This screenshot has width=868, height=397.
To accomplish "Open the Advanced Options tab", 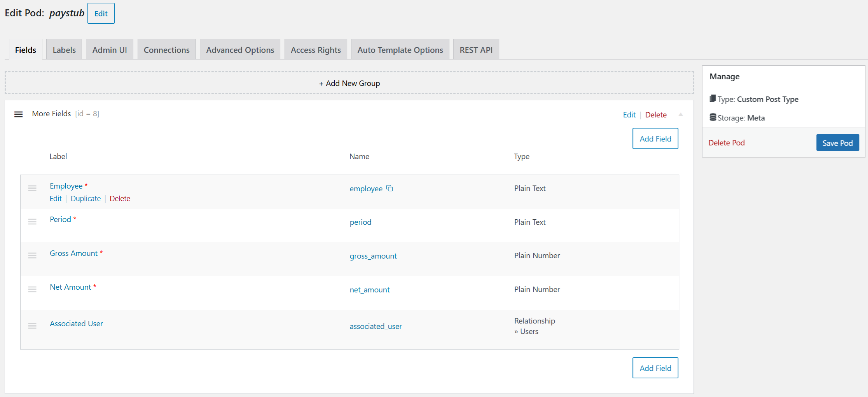I will pos(240,50).
